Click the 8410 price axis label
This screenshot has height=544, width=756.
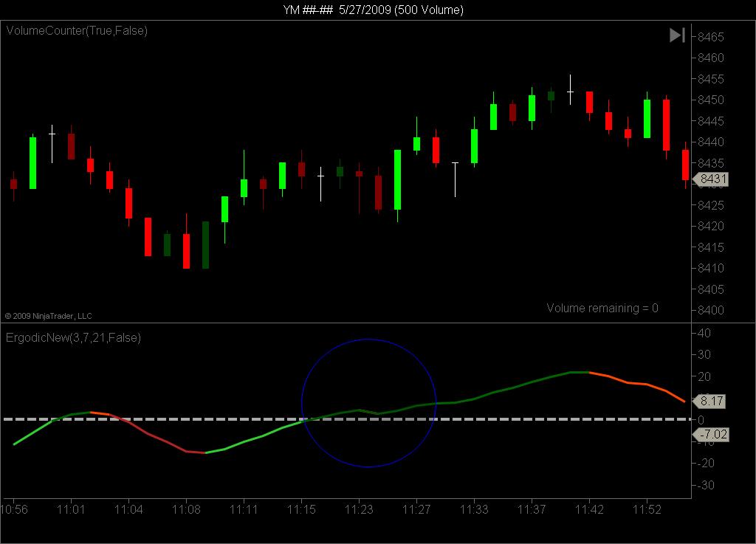pos(711,269)
